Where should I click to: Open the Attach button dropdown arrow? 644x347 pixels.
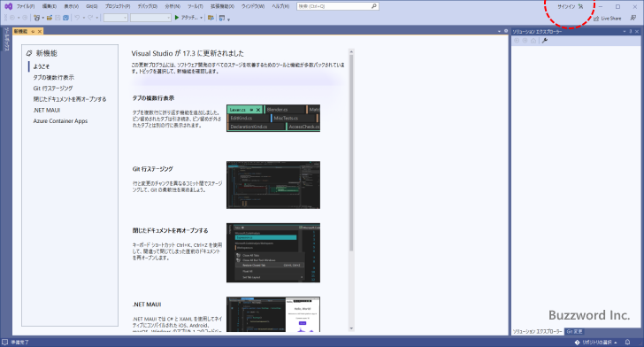[202, 18]
